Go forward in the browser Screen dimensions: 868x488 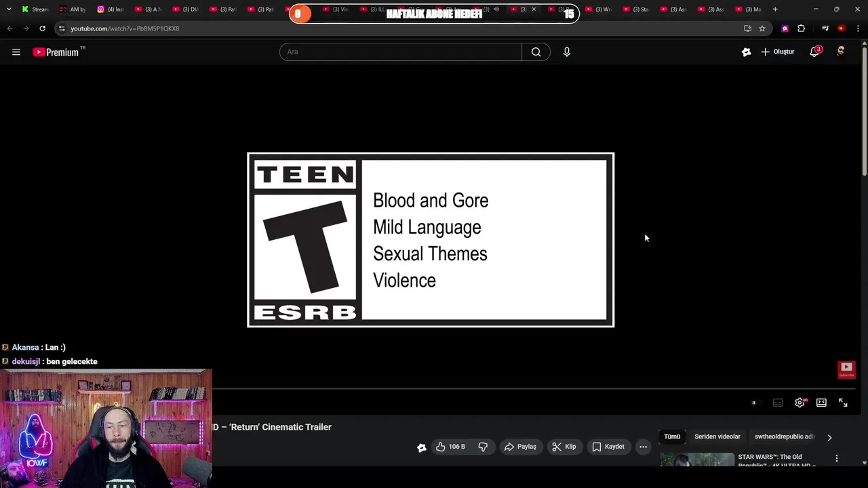pyautogui.click(x=26, y=28)
